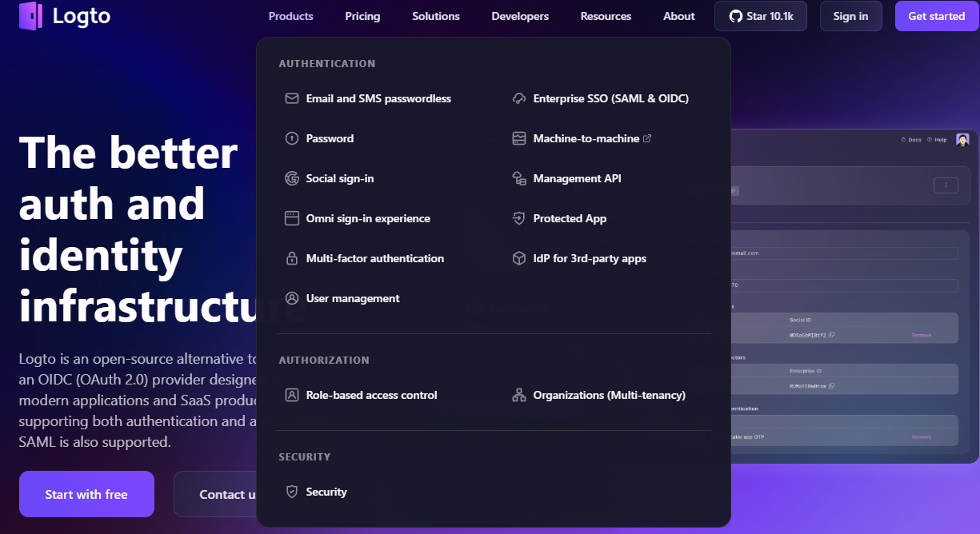The width and height of the screenshot is (980, 534).
Task: Click the hero headline 'The better auth'
Action: coord(128,177)
